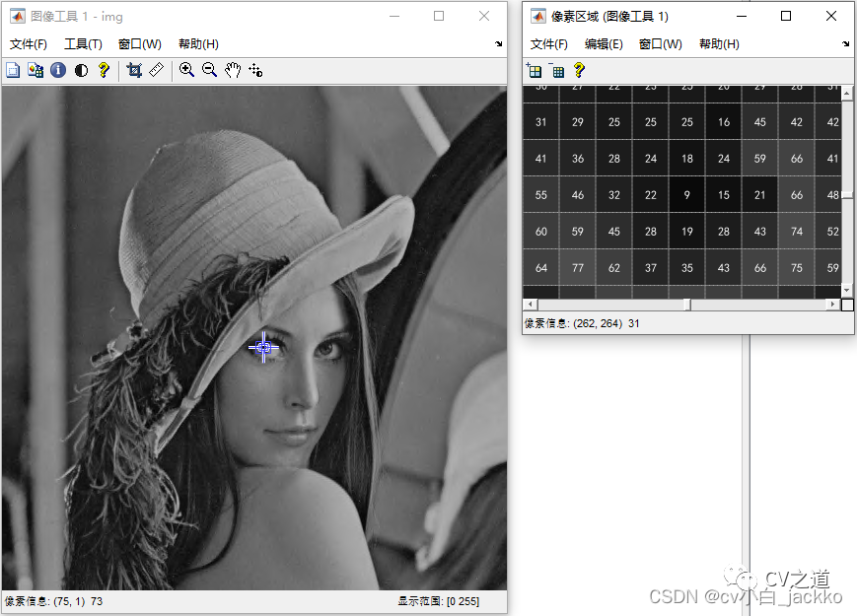The width and height of the screenshot is (857, 616).
Task: Select the pixel cell with value 15
Action: pos(724,195)
